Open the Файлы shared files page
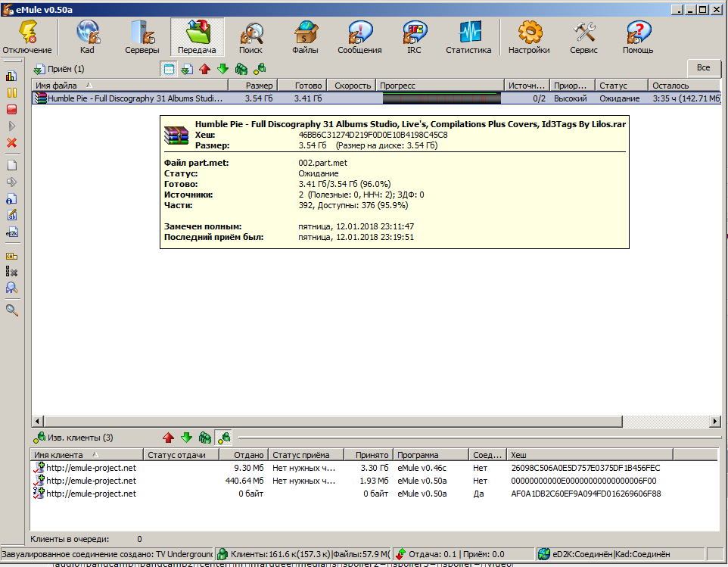Viewport: 728px width, 567px height. 305,37
